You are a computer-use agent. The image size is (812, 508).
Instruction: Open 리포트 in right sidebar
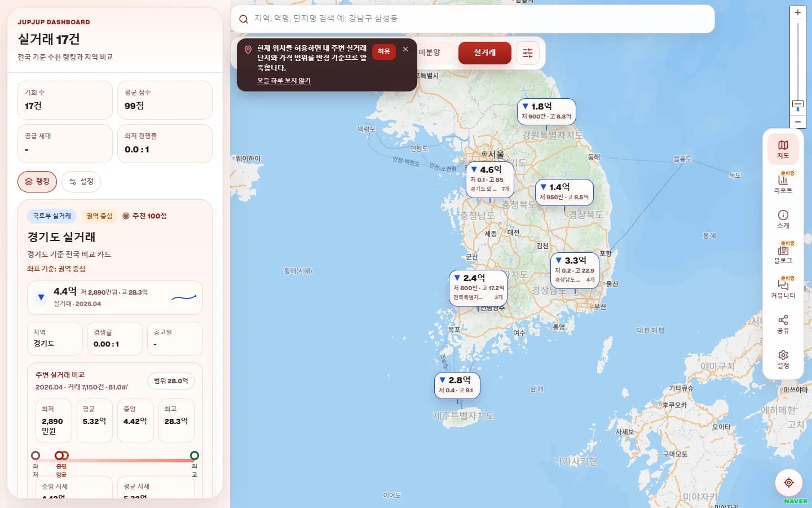(x=783, y=184)
